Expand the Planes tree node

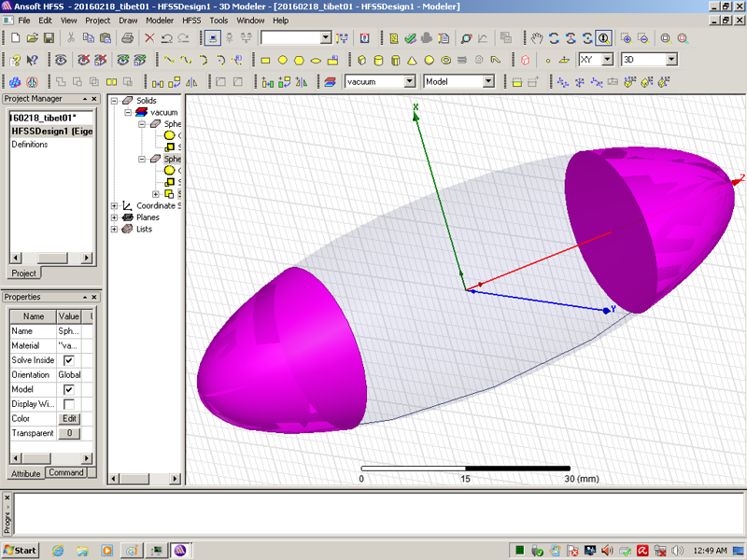[x=114, y=217]
